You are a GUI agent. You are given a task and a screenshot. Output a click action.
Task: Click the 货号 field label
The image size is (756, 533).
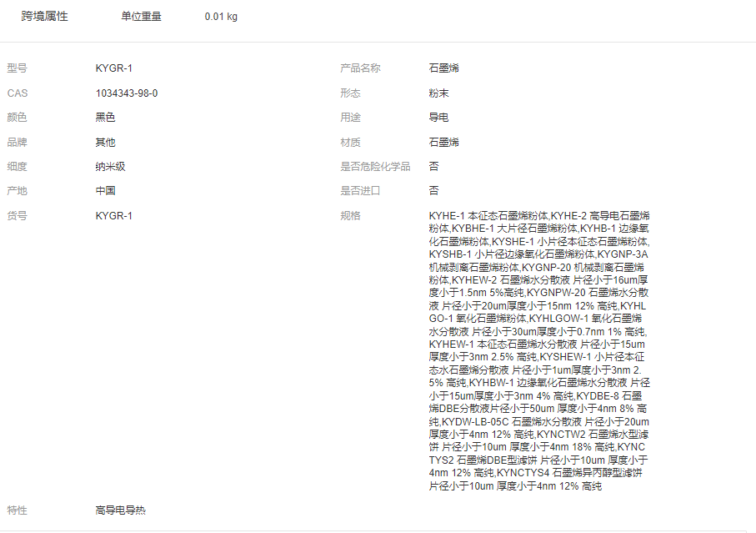tap(18, 216)
